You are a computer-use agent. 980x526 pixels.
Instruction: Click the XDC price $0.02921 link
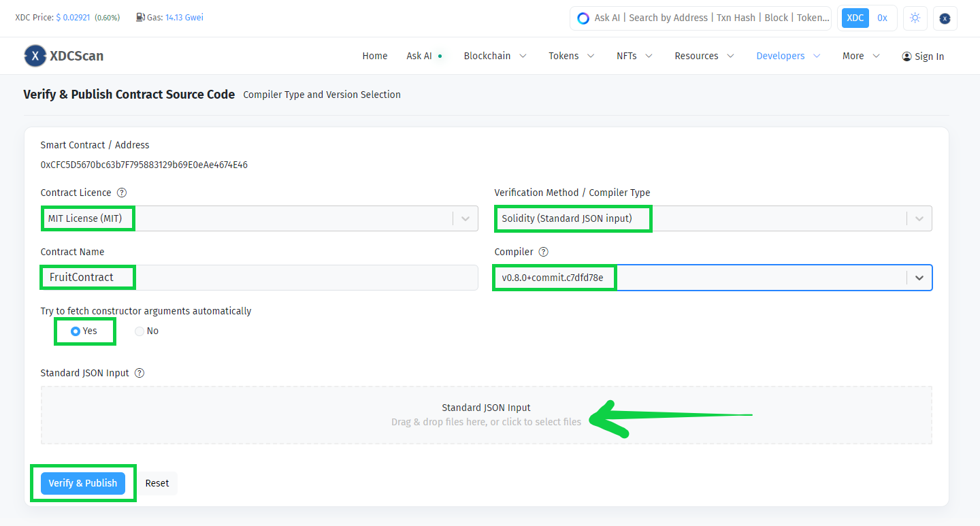click(74, 17)
